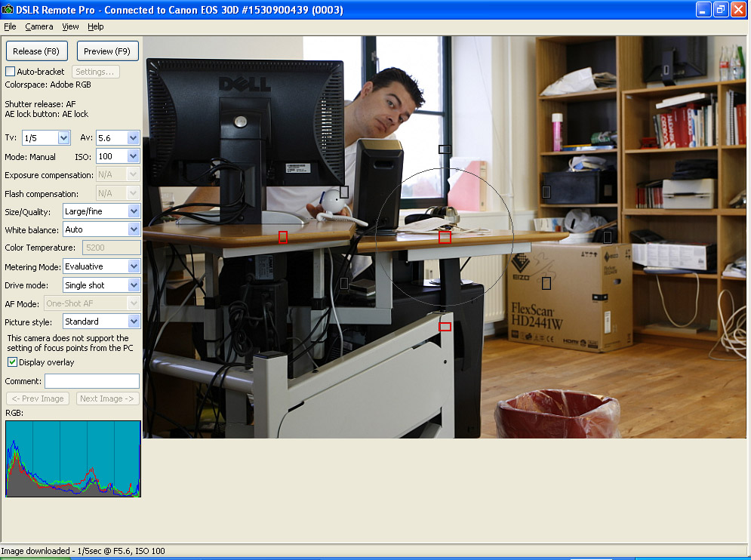
Task: Change the Metering Mode dropdown
Action: (x=102, y=266)
